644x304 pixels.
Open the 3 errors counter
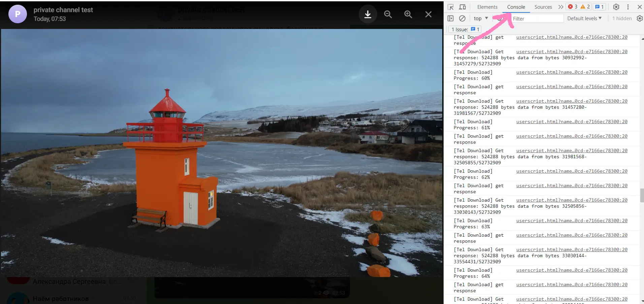coord(573,7)
